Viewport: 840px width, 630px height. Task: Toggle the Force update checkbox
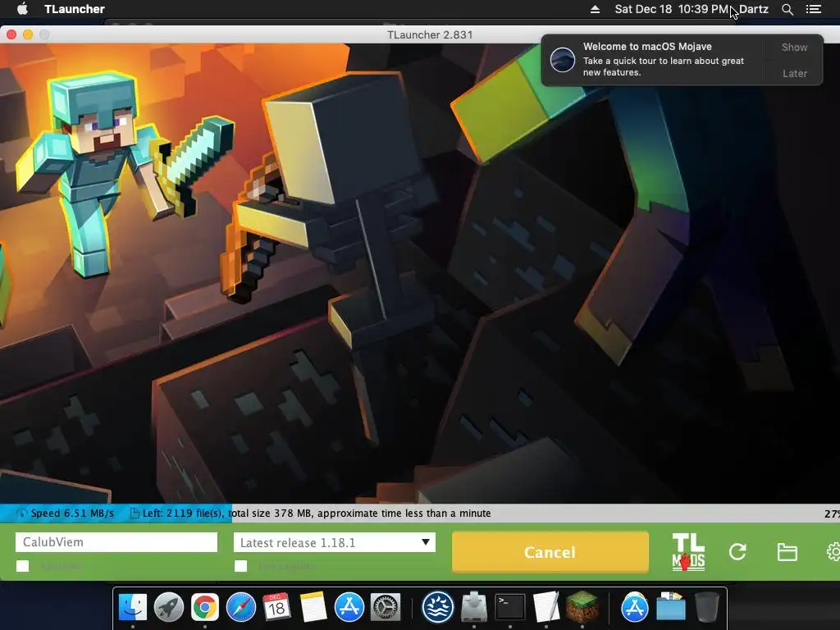(241, 566)
